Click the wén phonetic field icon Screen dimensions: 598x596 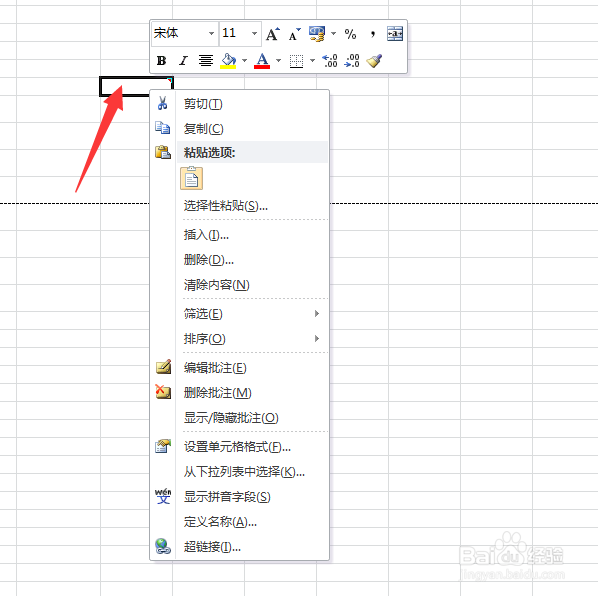(163, 496)
